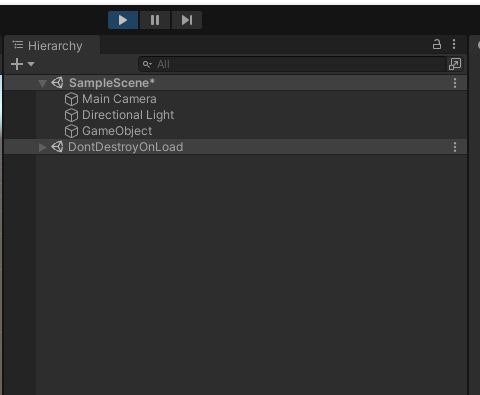Viewport: 480px width, 395px height.
Task: Expand the DontDestroyOnLoad tree arrow
Action: point(42,147)
